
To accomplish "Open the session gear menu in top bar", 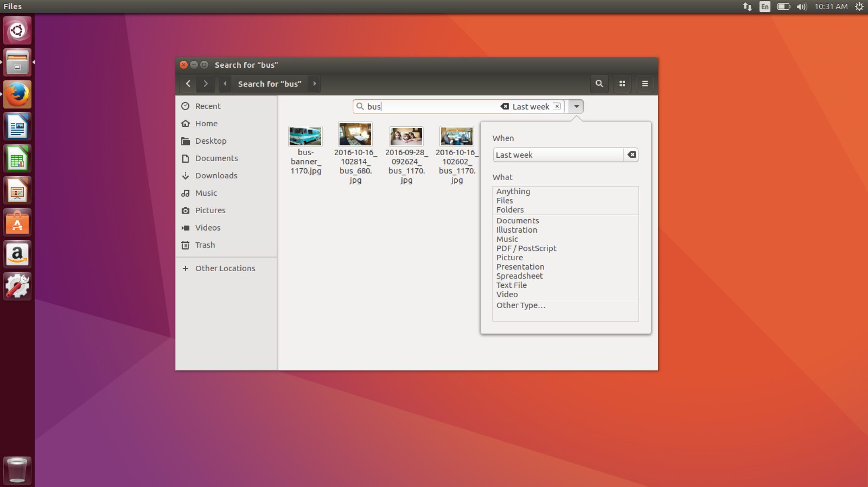I will click(859, 6).
